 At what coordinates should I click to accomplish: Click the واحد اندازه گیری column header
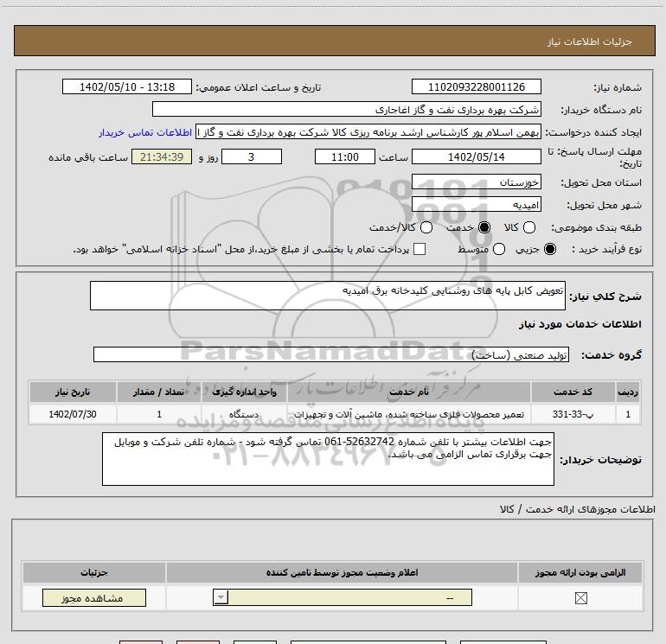pos(244,392)
